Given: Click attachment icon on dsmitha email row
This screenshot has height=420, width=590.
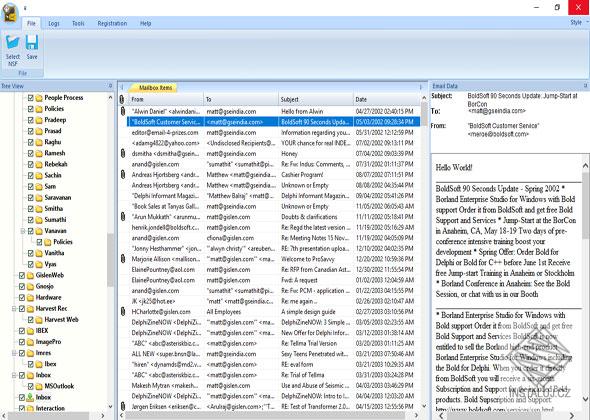Looking at the screenshot, I should (123, 154).
